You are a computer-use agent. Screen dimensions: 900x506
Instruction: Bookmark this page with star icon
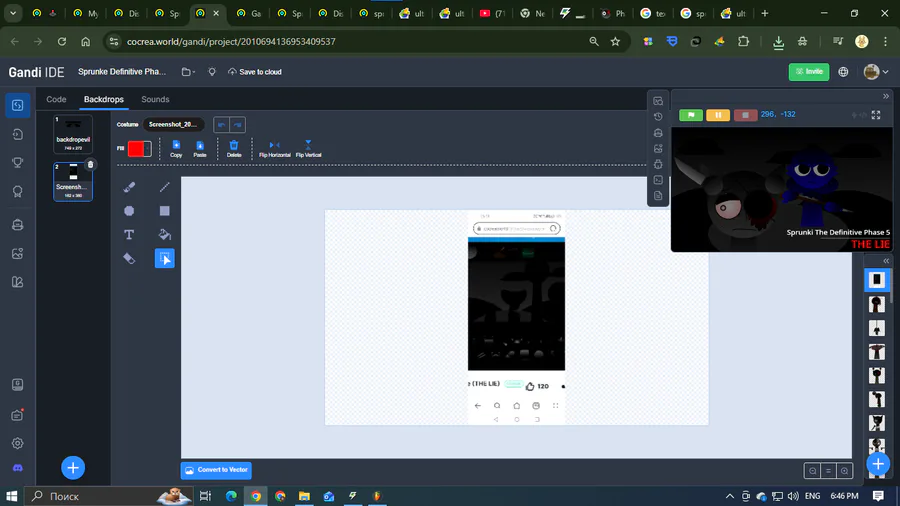[x=615, y=41]
